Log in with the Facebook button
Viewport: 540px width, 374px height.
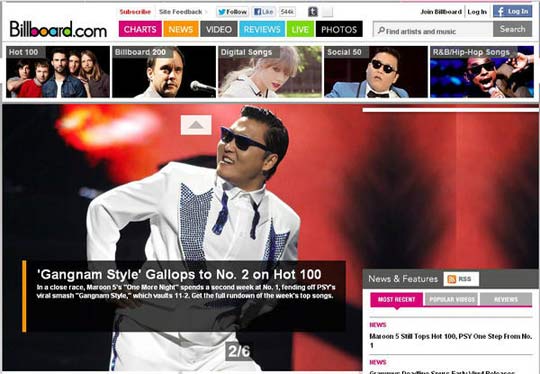pyautogui.click(x=512, y=11)
